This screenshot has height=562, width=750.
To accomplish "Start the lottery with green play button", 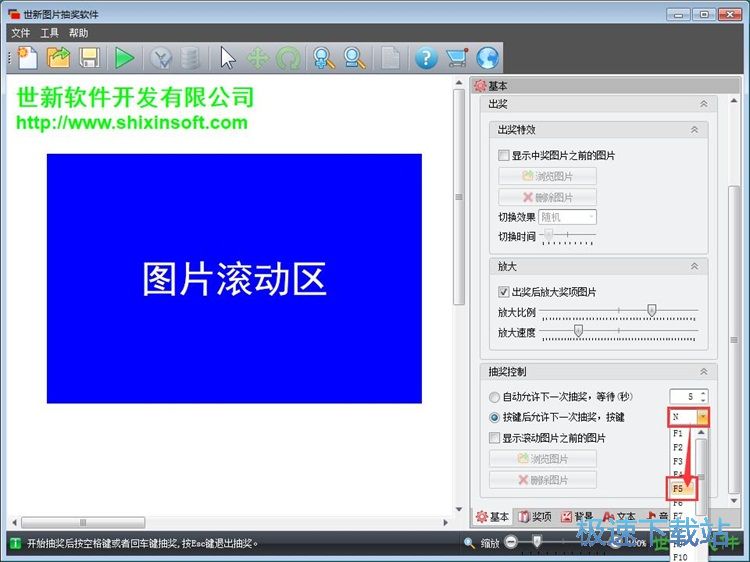I will pos(124,58).
